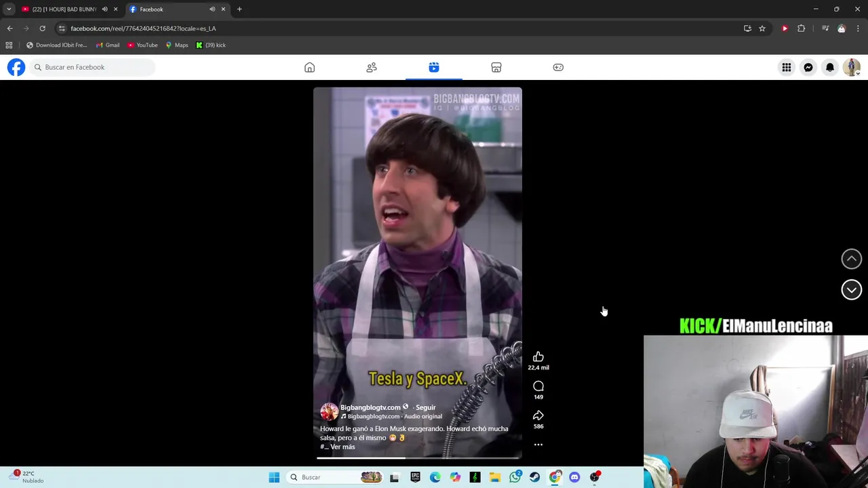Open the Facebook menu grid icon
The image size is (868, 488).
(x=786, y=67)
